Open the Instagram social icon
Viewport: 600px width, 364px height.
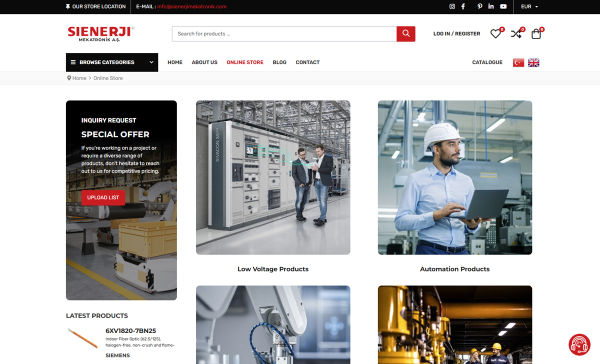pos(452,6)
